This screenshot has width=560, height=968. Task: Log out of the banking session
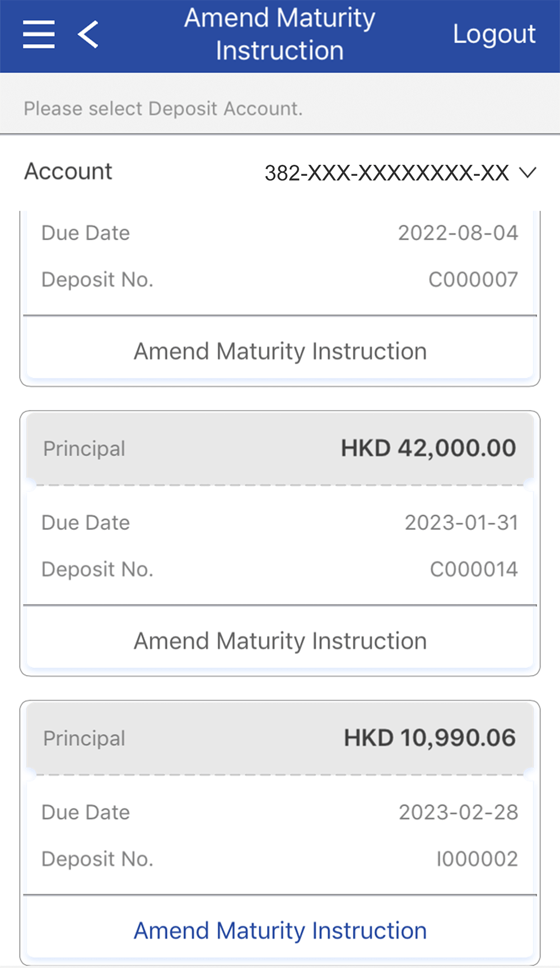tap(494, 34)
